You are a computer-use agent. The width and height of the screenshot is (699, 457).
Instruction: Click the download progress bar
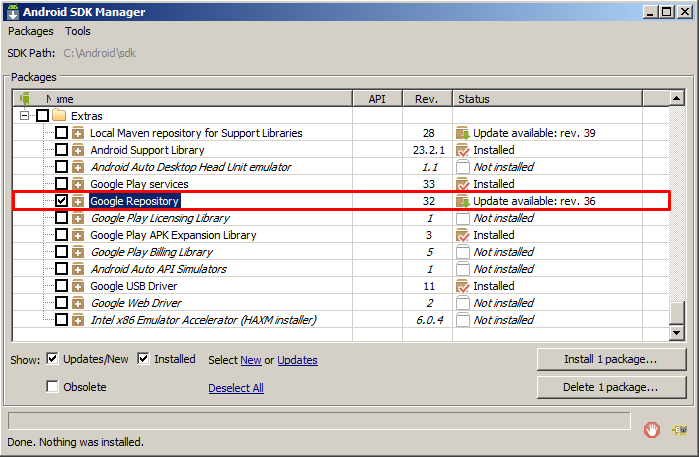pos(319,420)
